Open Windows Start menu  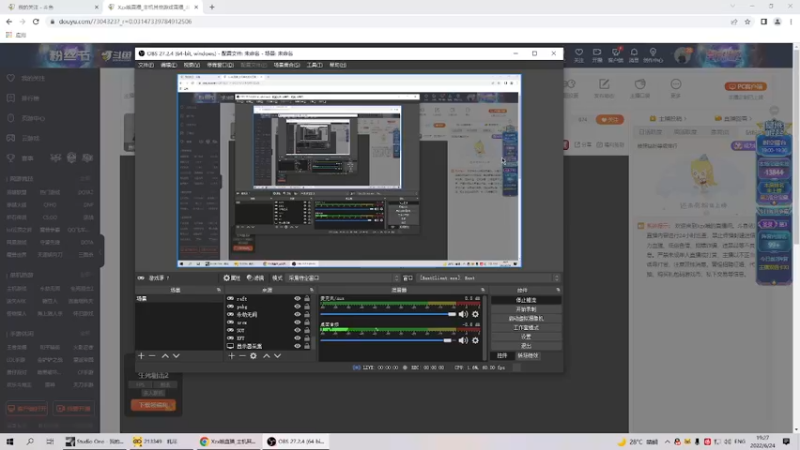[10, 441]
